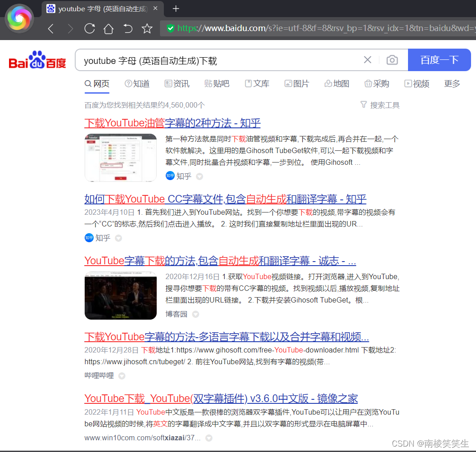Expand dropdown arrow beside first result's 知乎

(199, 176)
